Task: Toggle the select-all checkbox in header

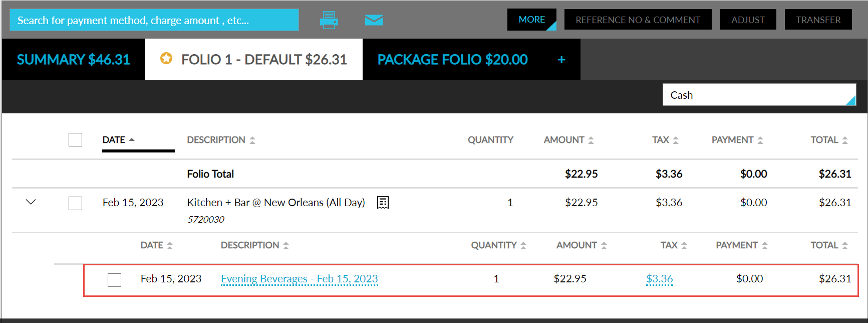Action: (75, 139)
